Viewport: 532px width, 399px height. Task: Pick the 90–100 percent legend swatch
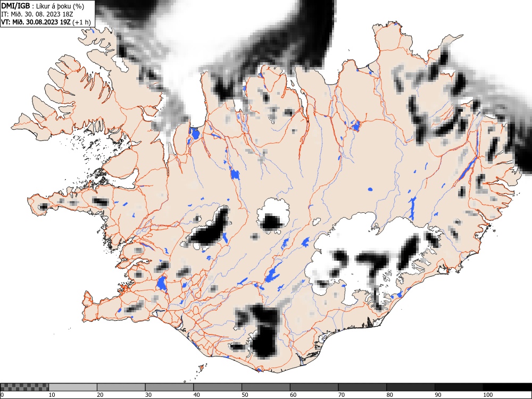click(x=459, y=387)
